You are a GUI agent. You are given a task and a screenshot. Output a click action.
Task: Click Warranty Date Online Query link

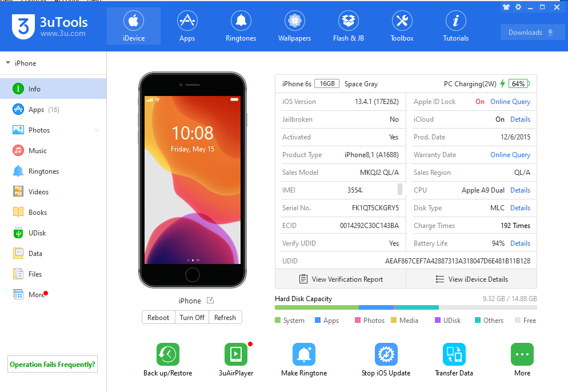(510, 155)
